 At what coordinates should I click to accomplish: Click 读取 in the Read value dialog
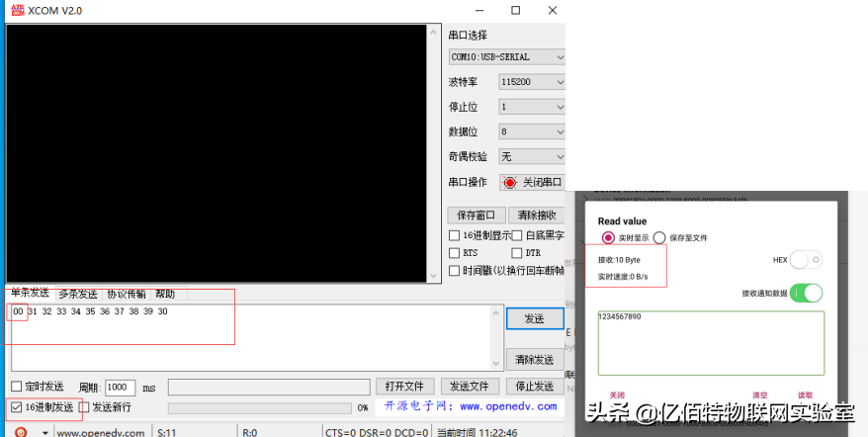[805, 394]
